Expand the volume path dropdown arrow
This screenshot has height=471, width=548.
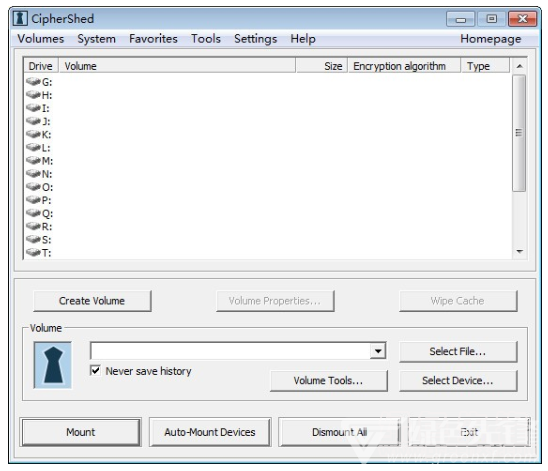click(x=378, y=351)
